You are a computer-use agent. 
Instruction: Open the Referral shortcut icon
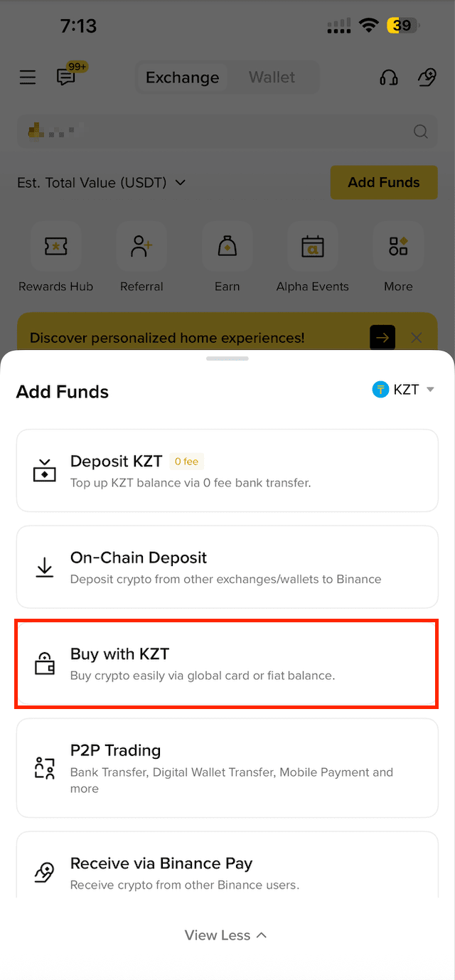point(141,247)
